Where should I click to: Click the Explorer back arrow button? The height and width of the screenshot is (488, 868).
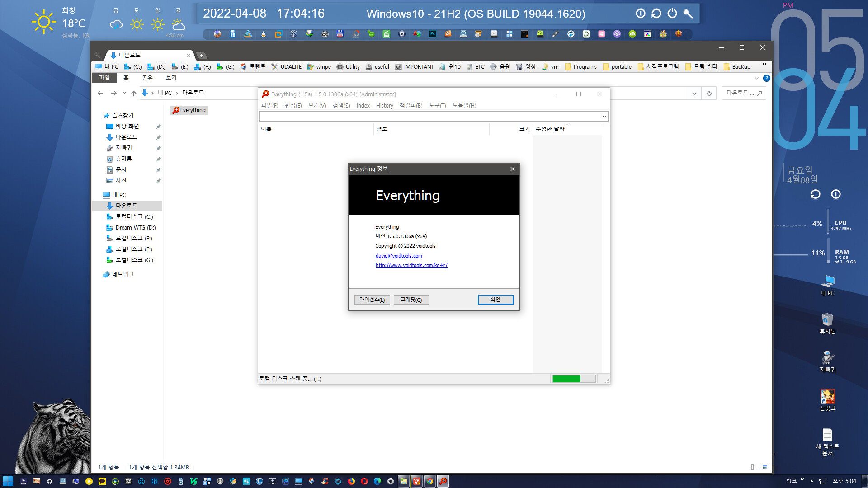pos(100,93)
